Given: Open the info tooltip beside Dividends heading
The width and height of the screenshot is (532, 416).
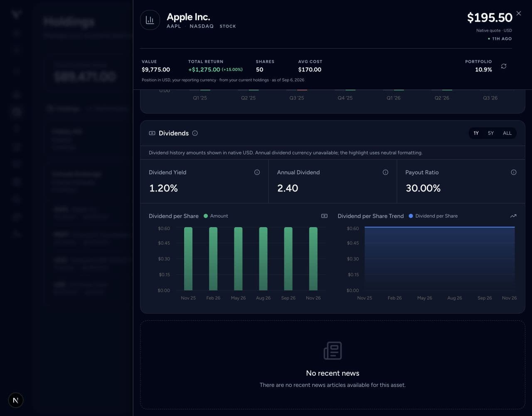Looking at the screenshot, I should (x=195, y=133).
